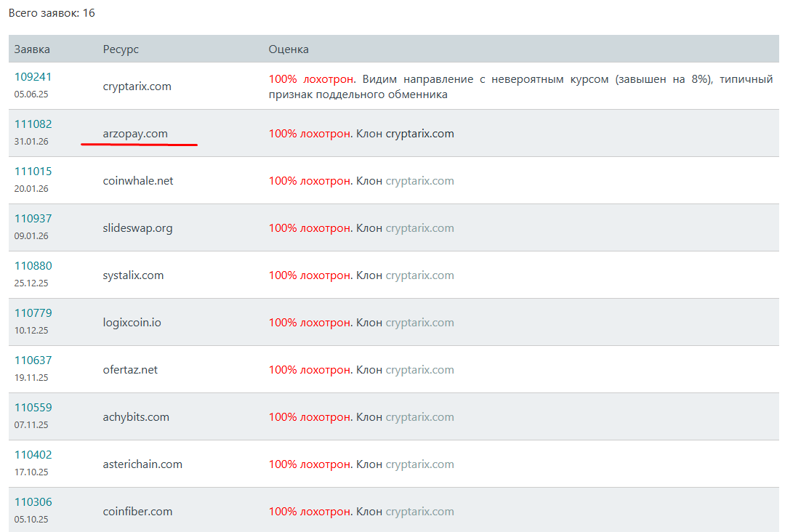Open request 110937 link
This screenshot has width=785, height=532.
pos(33,219)
